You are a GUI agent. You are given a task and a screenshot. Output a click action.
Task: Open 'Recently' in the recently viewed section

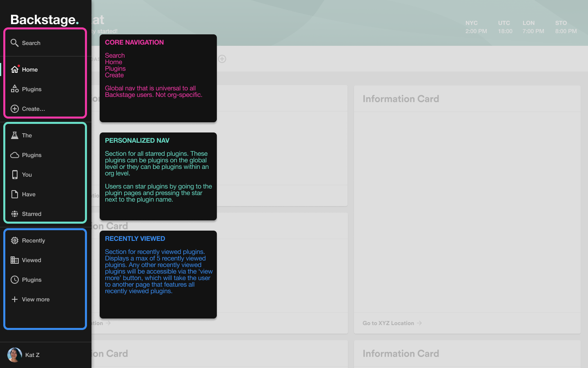33,240
